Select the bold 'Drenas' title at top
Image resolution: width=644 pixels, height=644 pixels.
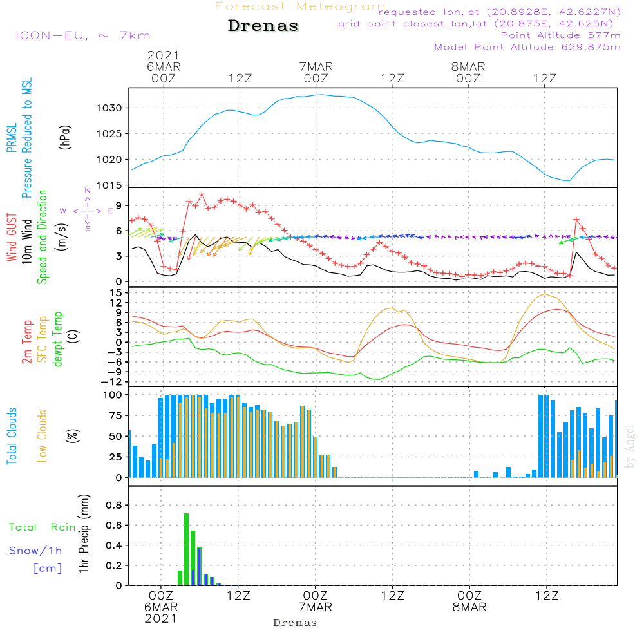(x=263, y=26)
